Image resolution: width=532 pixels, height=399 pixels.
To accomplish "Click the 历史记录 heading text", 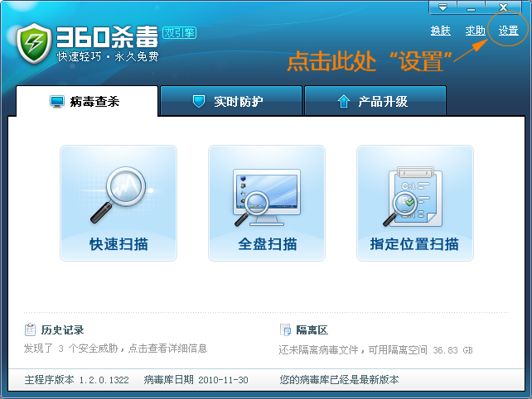I will tap(63, 329).
